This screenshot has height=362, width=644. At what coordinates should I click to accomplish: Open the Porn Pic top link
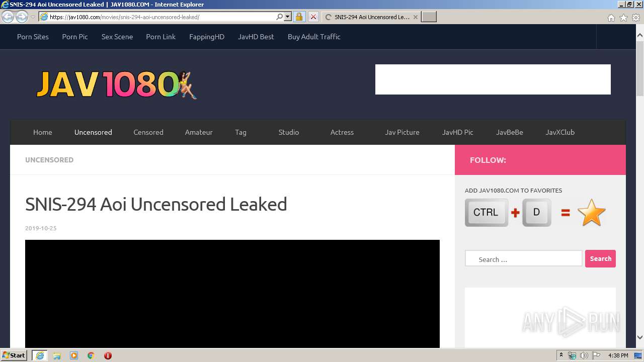pyautogui.click(x=75, y=37)
